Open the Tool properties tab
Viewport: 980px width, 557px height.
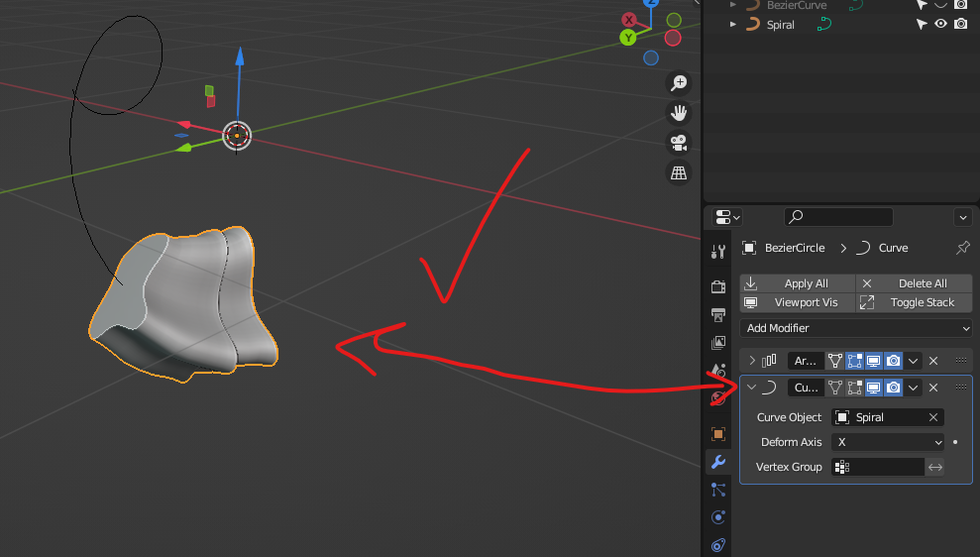[718, 252]
